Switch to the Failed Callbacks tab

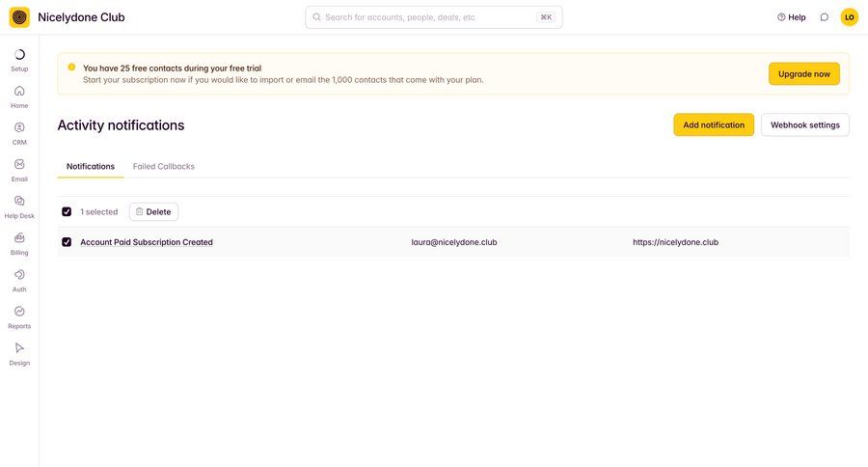163,166
